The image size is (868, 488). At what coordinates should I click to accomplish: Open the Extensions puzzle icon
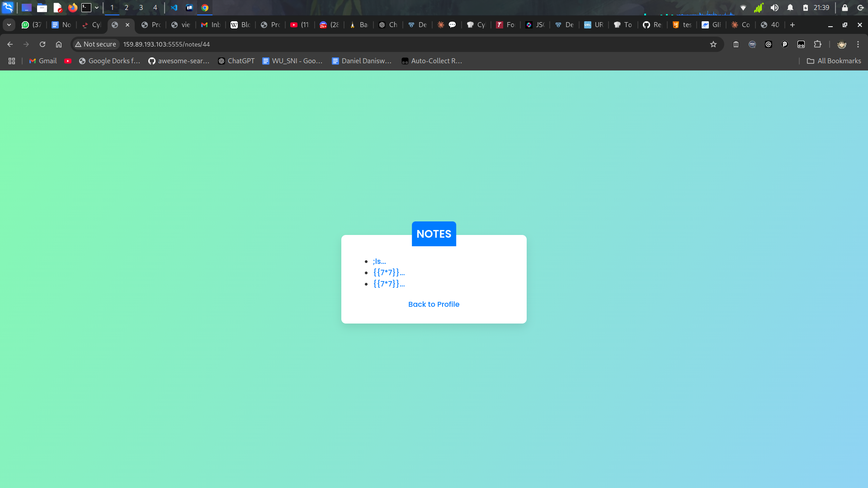pos(817,44)
